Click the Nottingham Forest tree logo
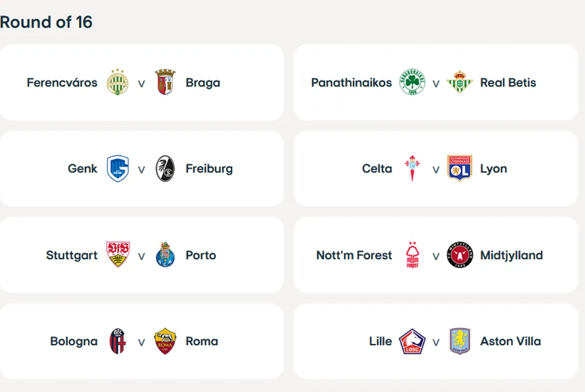The image size is (585, 392). (x=412, y=255)
